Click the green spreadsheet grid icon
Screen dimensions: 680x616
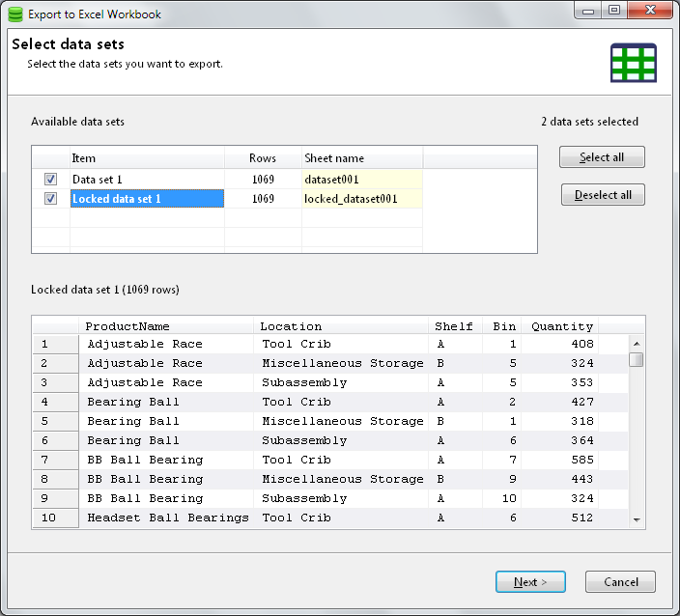(x=633, y=63)
